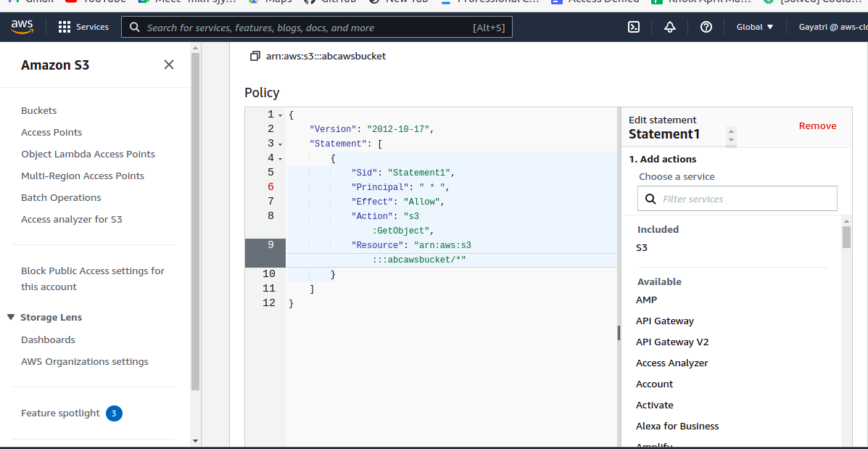The height and width of the screenshot is (449, 868).
Task: Click the Principal line in policy
Action: tap(401, 186)
